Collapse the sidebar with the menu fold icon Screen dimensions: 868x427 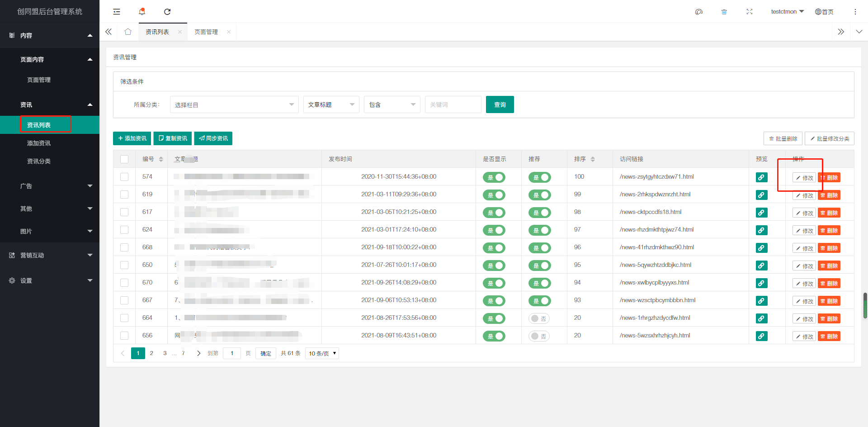click(x=117, y=12)
